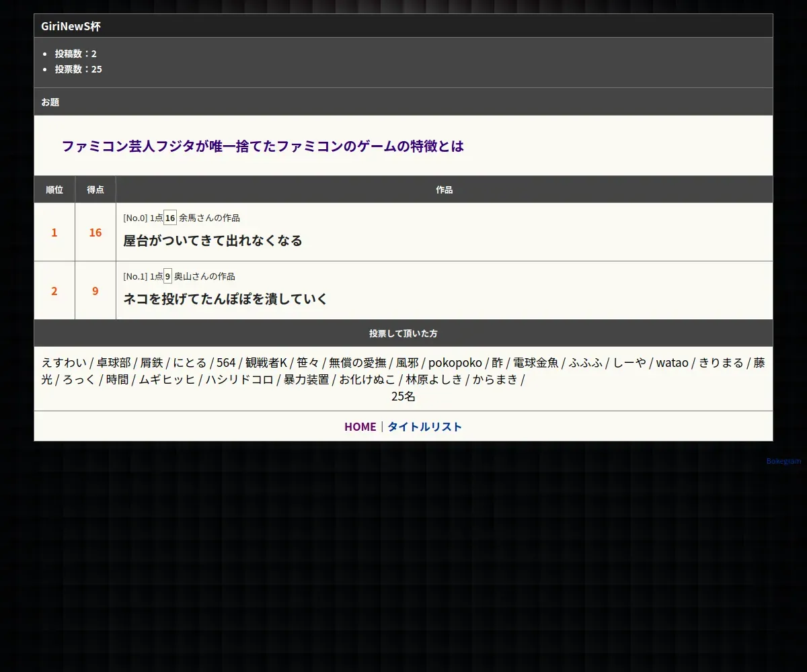Screen dimensions: 807x672
Task: Click voter name からまき
Action: [x=495, y=380]
